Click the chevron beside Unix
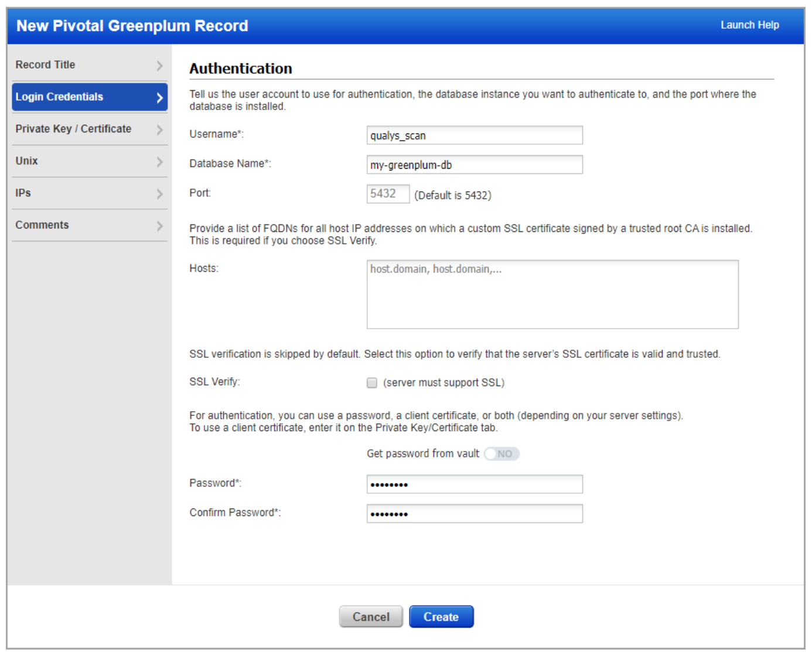 [x=159, y=162]
